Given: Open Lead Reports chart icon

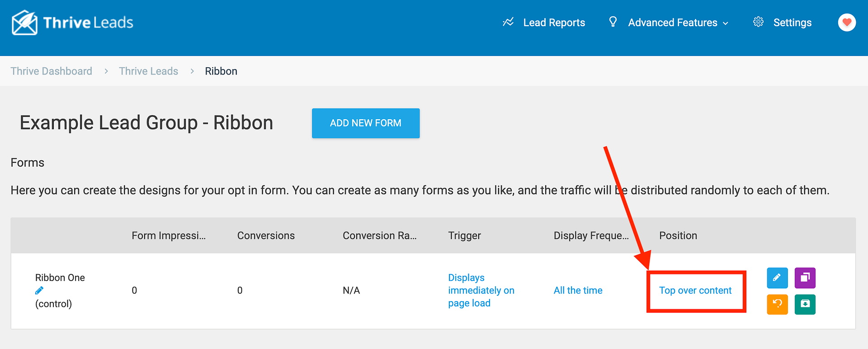Looking at the screenshot, I should pyautogui.click(x=508, y=22).
